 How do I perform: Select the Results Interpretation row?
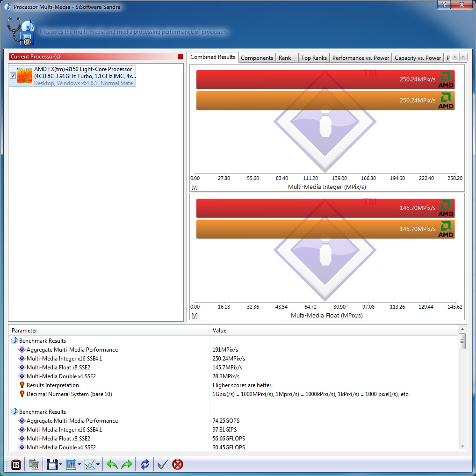tap(234, 385)
